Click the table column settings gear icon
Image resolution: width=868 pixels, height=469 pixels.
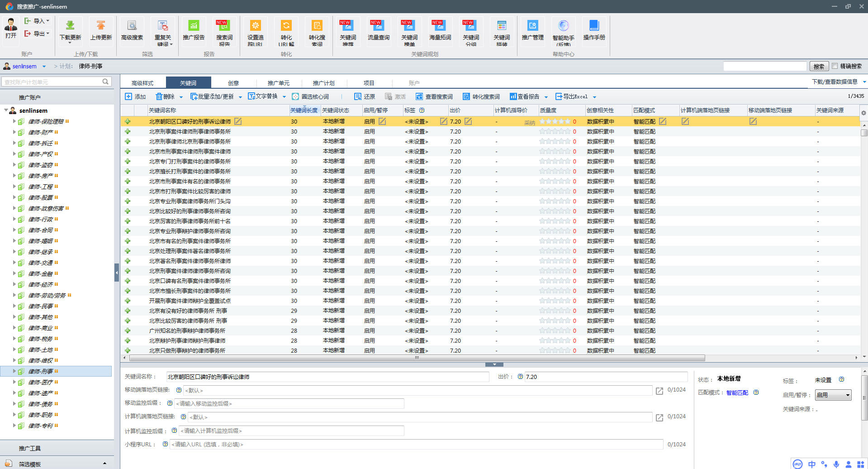(x=863, y=113)
